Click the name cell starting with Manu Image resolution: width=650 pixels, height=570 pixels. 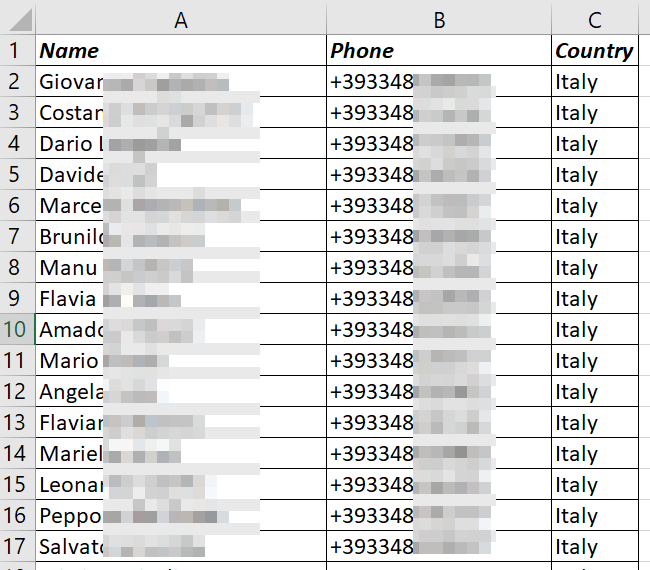(x=180, y=268)
